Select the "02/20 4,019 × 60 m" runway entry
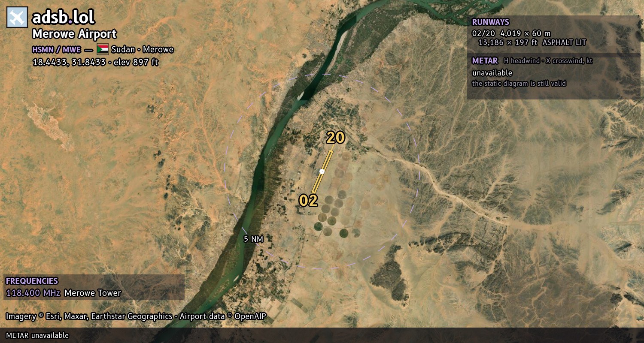Screen dimensions: 644x343 point(511,33)
